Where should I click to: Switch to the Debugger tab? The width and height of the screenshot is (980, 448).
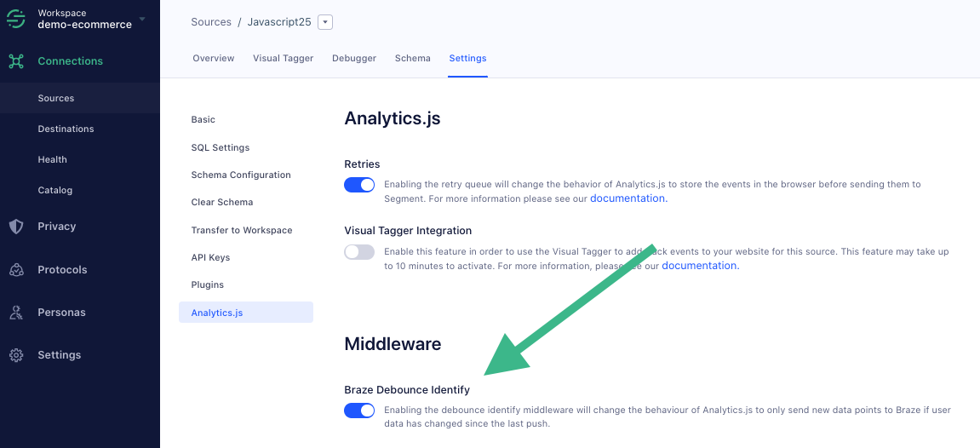(x=354, y=59)
